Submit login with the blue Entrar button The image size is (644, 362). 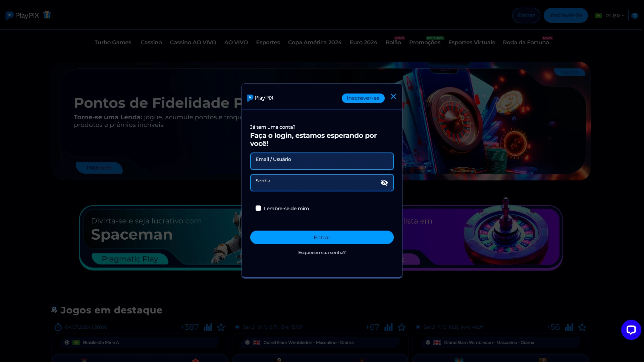[322, 237]
